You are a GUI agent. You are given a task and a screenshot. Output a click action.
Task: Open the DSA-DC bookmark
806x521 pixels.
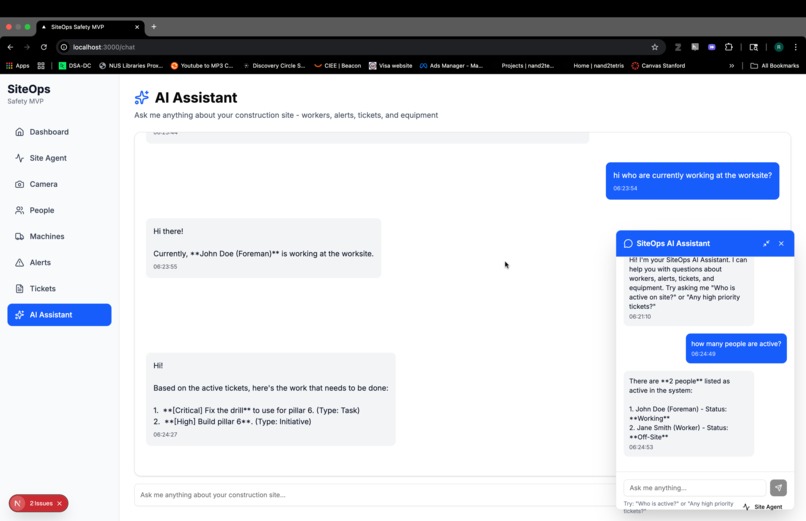tap(75, 66)
